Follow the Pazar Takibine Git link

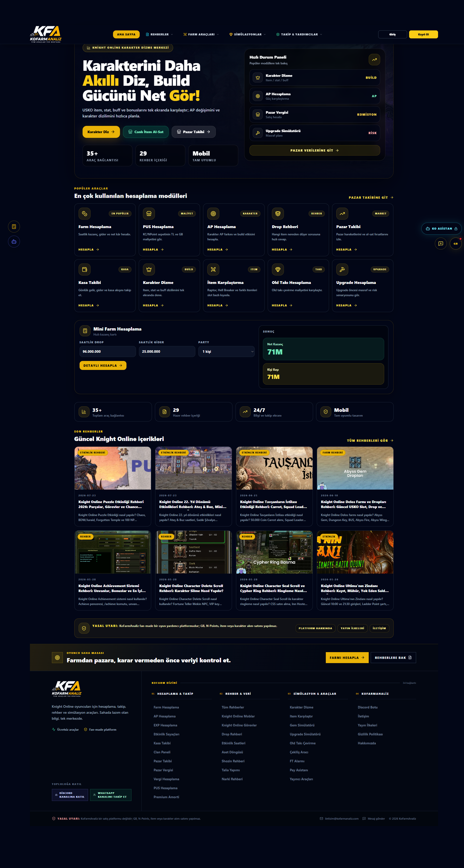[x=371, y=197]
